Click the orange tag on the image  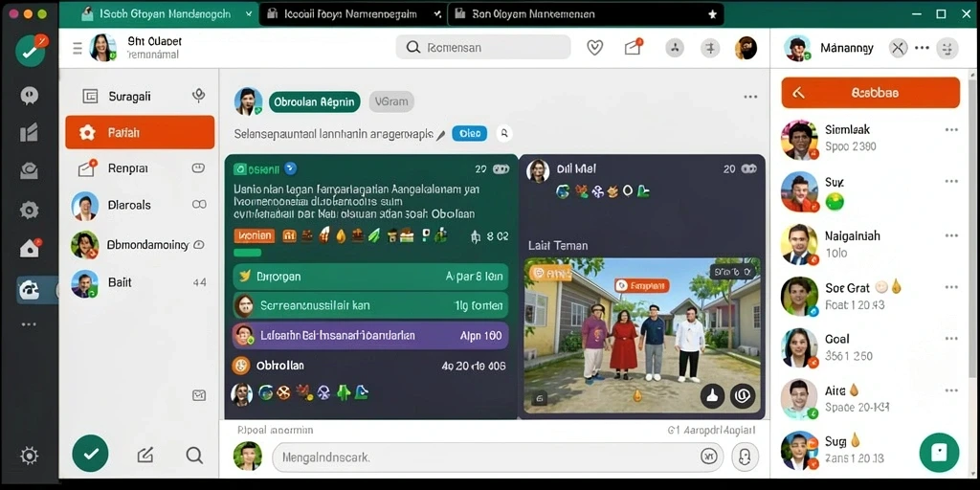[x=642, y=286]
